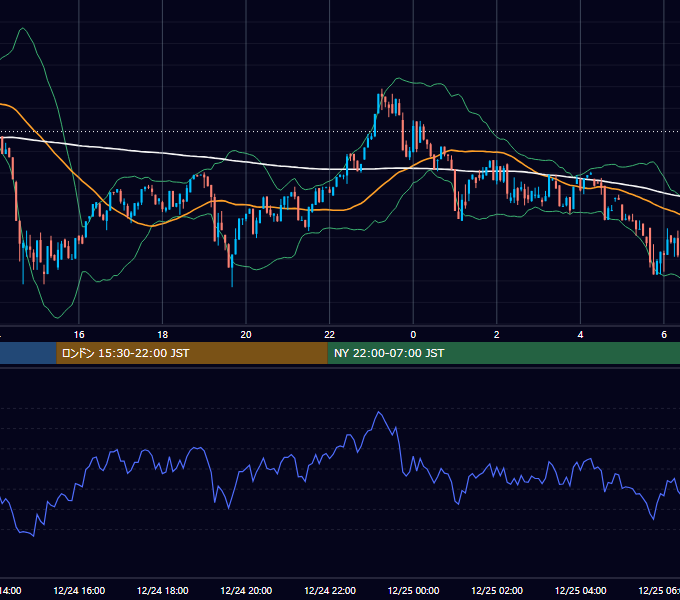Click the 2 hour label on upper axis
Viewport: 680px width, 600px height.
tap(497, 335)
